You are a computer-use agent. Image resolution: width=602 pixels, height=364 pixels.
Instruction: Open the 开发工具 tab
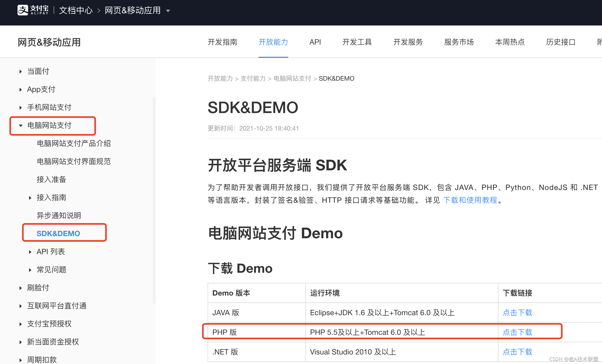pos(357,42)
